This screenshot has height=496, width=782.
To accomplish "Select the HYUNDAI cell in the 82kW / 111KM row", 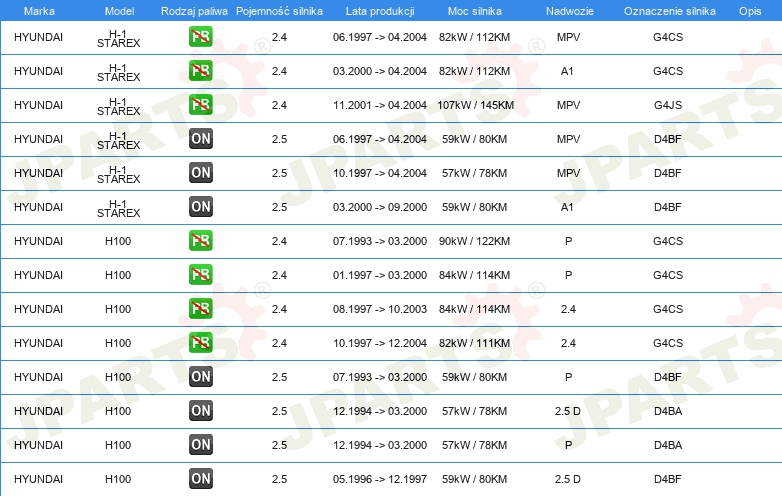I will point(38,343).
